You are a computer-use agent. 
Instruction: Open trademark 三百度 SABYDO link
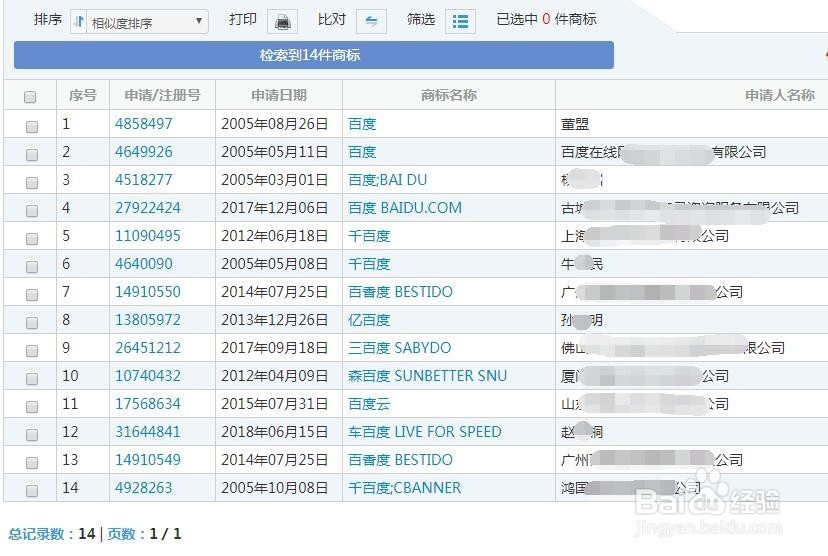[400, 347]
